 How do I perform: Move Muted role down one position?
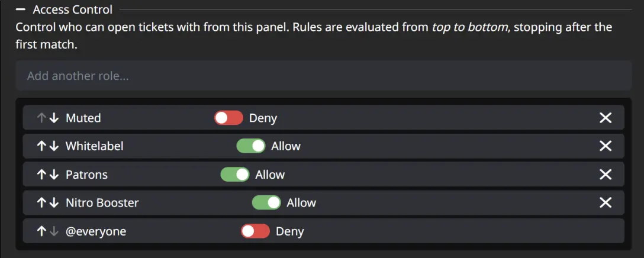54,118
